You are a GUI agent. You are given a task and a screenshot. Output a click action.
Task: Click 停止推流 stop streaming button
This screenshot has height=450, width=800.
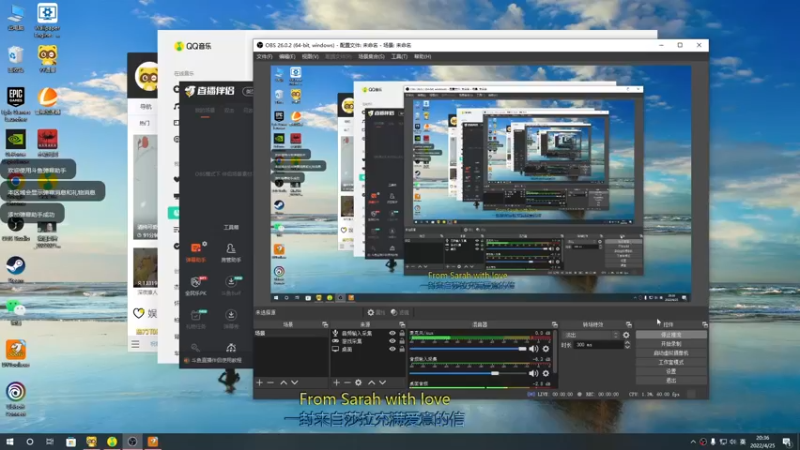(671, 335)
